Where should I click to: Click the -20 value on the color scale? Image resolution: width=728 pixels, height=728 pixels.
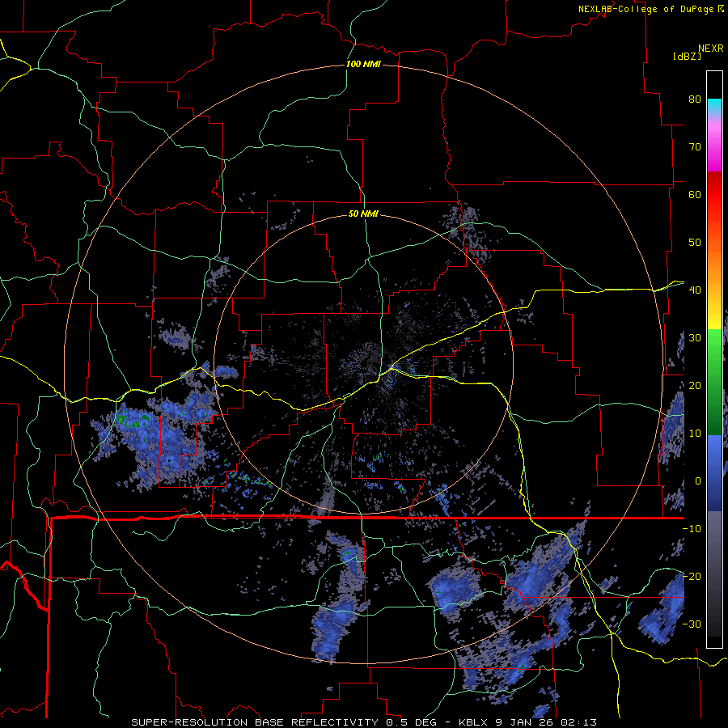(692, 576)
